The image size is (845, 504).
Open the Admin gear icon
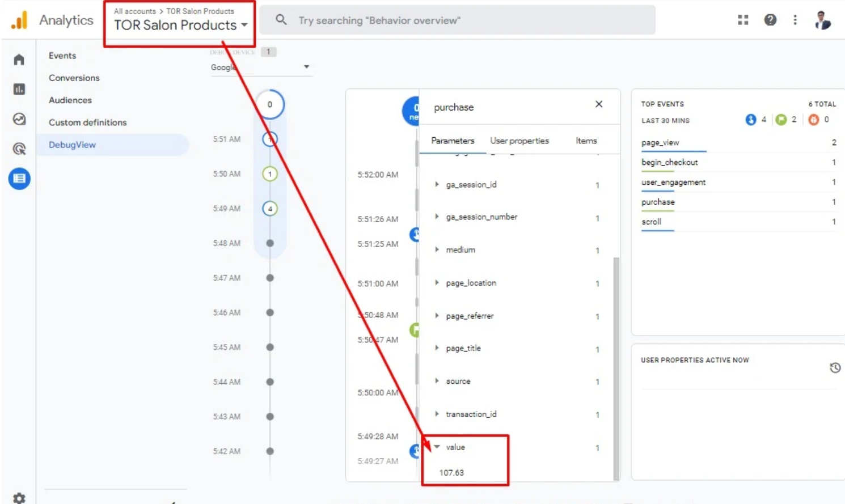pos(19,498)
